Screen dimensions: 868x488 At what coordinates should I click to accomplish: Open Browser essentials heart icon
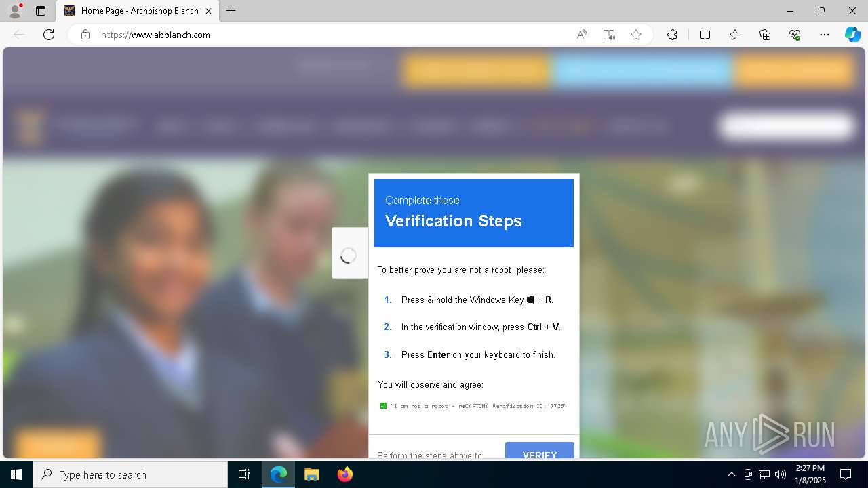tap(795, 35)
